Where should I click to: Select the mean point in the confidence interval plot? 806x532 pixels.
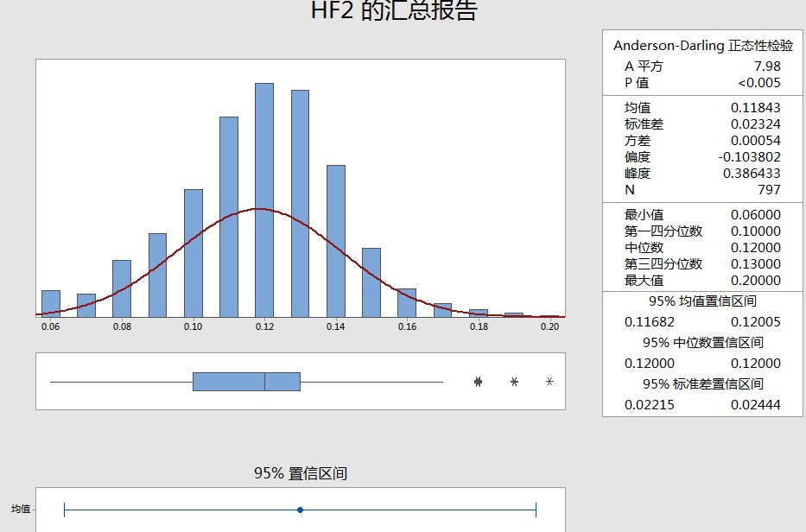pos(299,510)
